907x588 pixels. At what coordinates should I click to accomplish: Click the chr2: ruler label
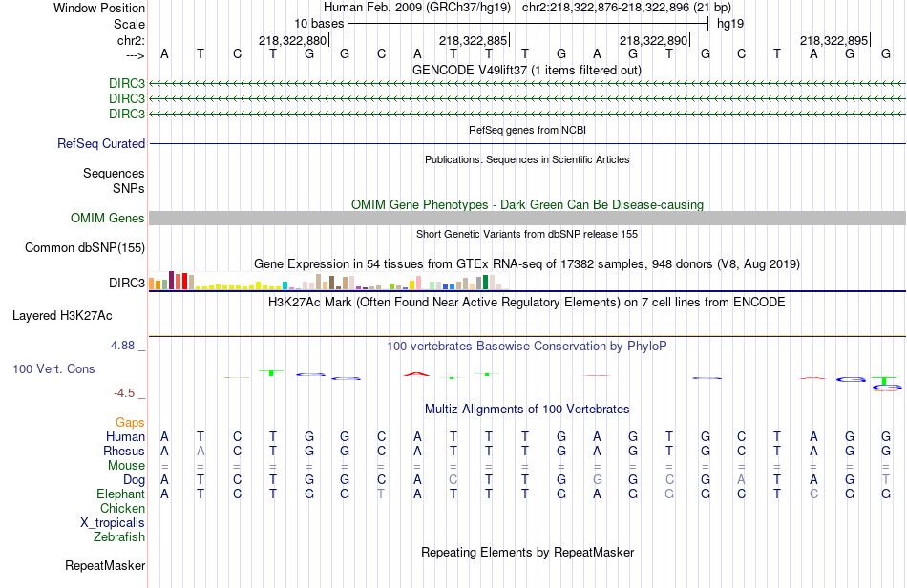[131, 40]
